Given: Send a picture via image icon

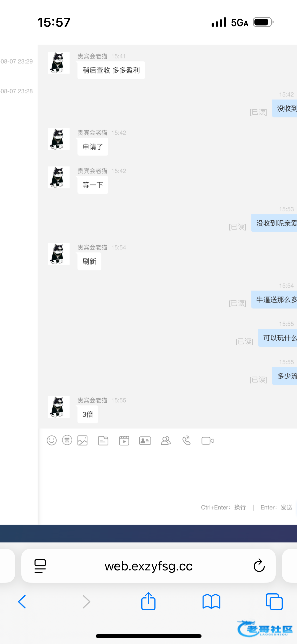Looking at the screenshot, I should click(82, 441).
